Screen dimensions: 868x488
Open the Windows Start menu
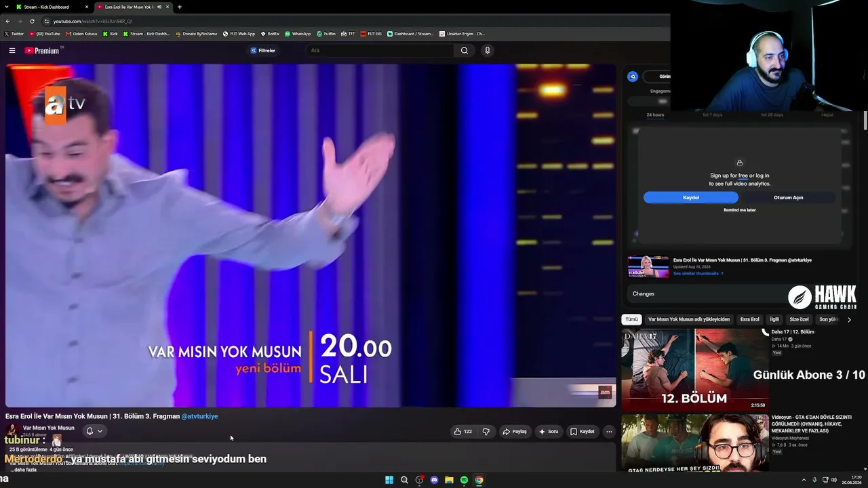pos(389,480)
